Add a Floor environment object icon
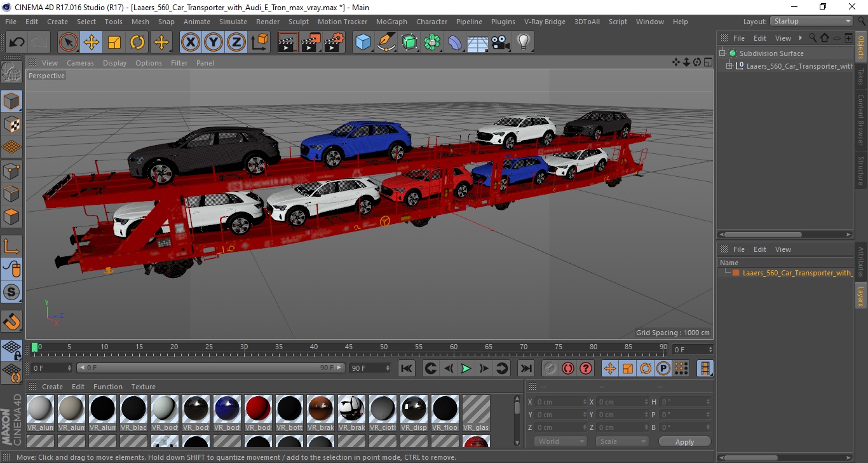868x463 pixels. tap(477, 43)
